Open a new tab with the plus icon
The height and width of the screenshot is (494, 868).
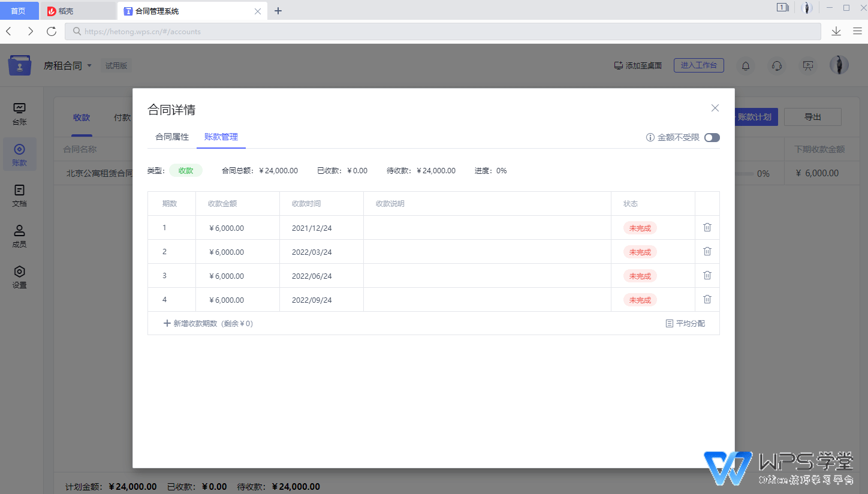coord(278,11)
